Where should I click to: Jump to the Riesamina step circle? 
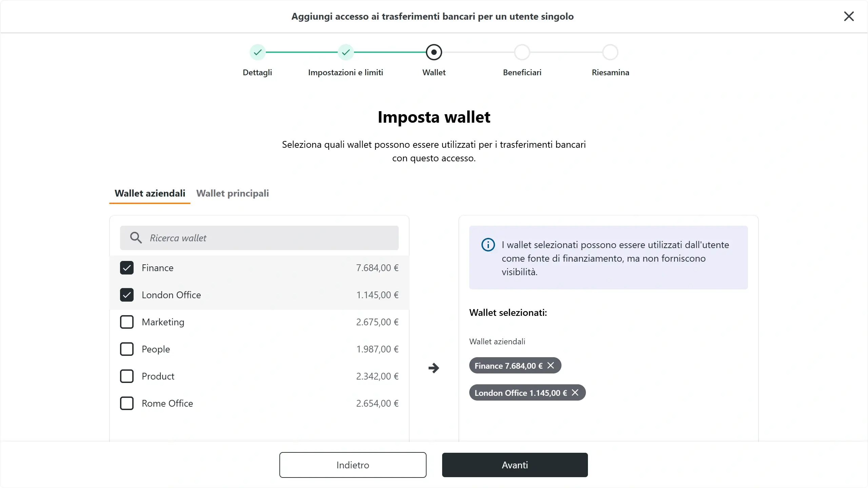tap(610, 52)
